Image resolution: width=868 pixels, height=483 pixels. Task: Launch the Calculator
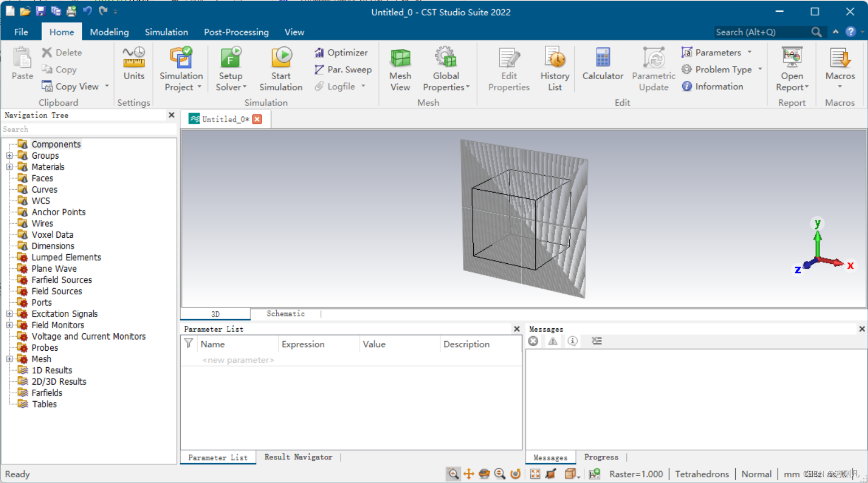[603, 63]
